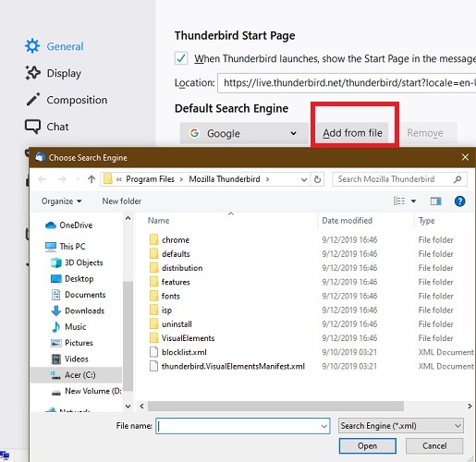
Task: Click the Acer (C:) drive icon
Action: (x=55, y=375)
